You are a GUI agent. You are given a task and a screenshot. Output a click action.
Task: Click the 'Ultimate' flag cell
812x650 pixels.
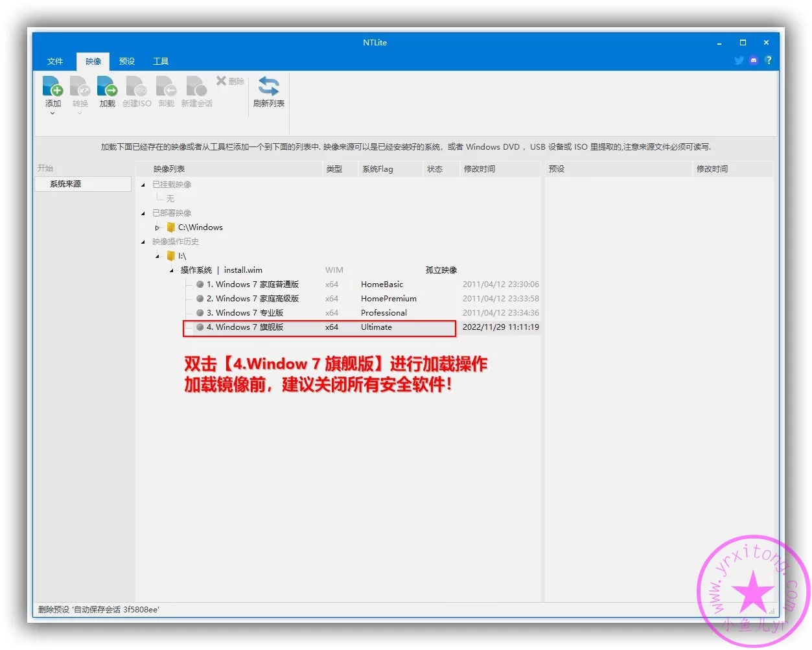pos(377,327)
